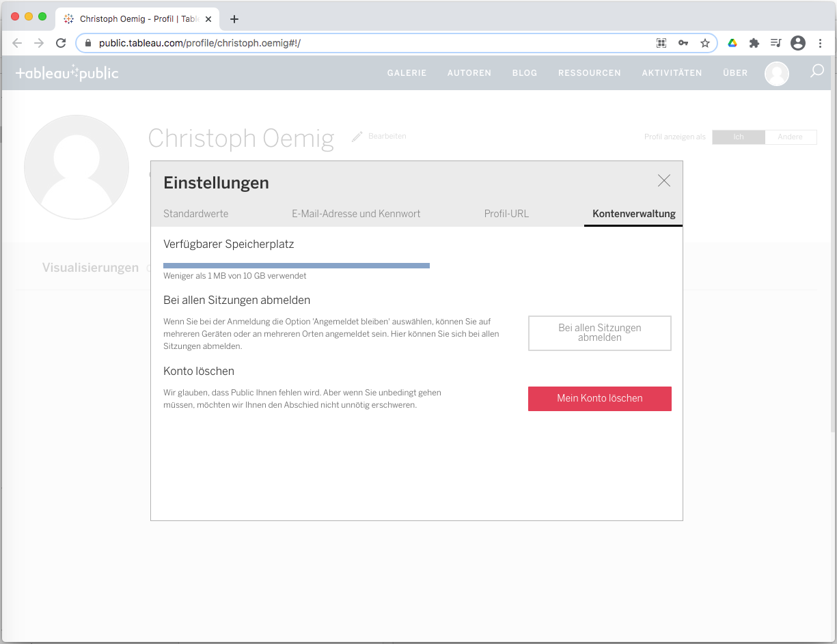Viewport: 837px width, 644px height.
Task: Switch profile view to Andere
Action: (790, 137)
